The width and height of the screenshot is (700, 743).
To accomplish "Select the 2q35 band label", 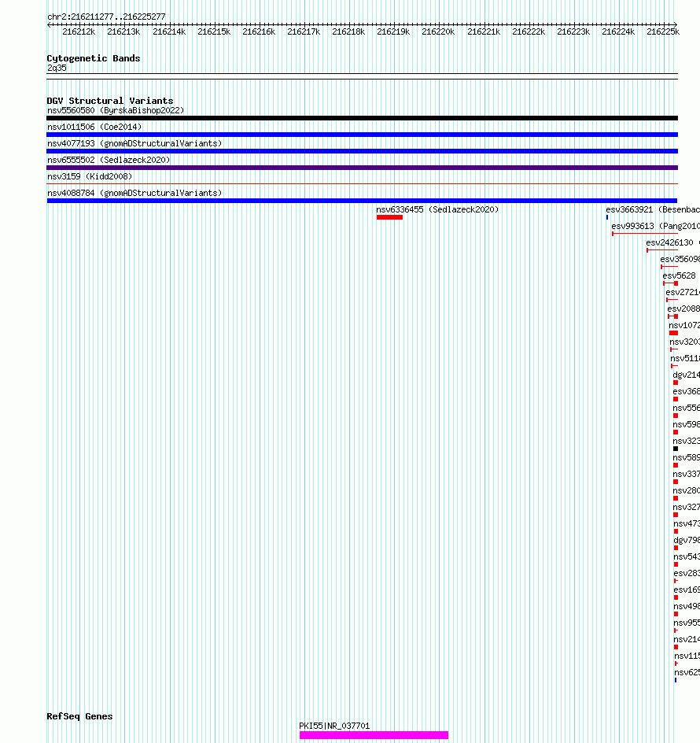I will tap(57, 68).
